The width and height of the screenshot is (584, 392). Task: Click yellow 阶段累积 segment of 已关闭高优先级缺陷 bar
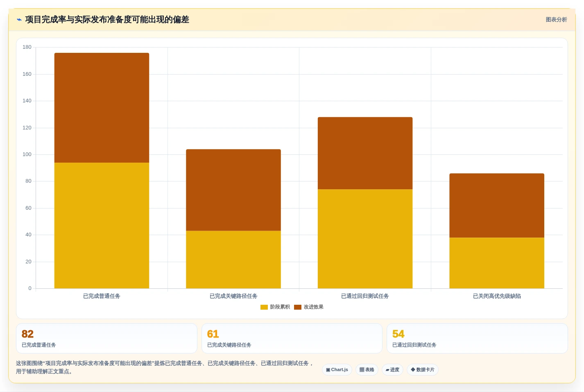[497, 263]
